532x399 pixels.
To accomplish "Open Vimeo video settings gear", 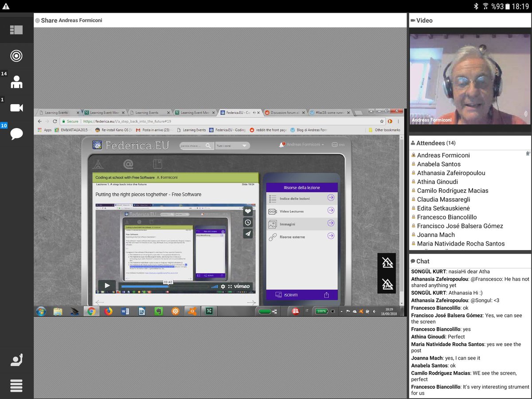I will [223, 286].
